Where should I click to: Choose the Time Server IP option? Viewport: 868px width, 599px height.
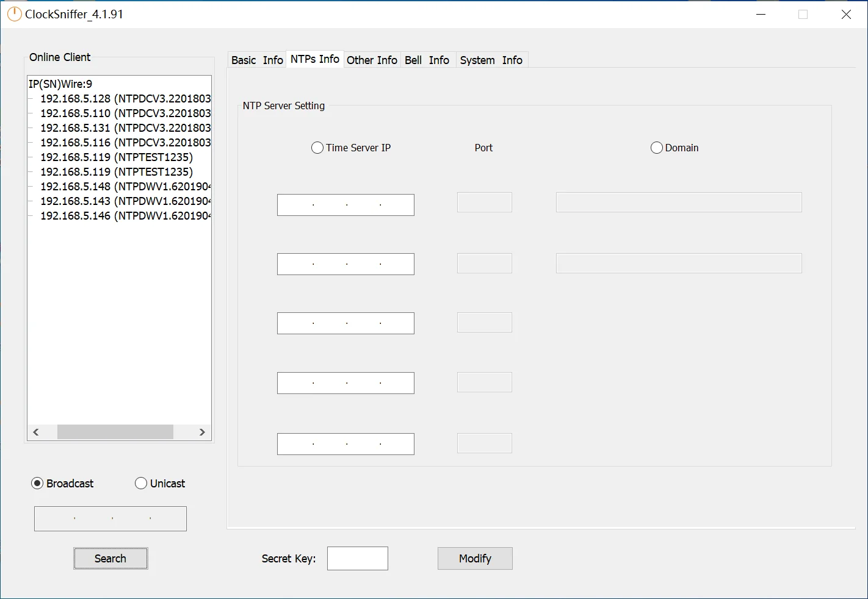click(x=317, y=148)
